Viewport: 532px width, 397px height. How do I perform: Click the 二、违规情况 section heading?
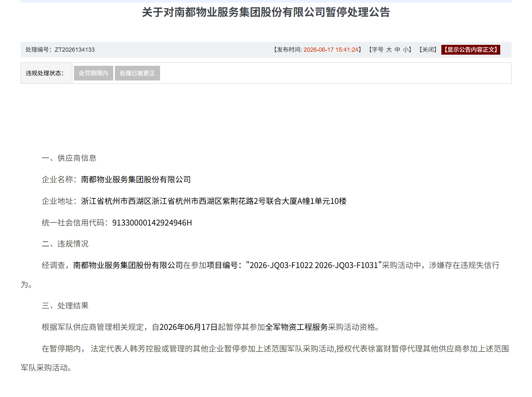click(65, 244)
